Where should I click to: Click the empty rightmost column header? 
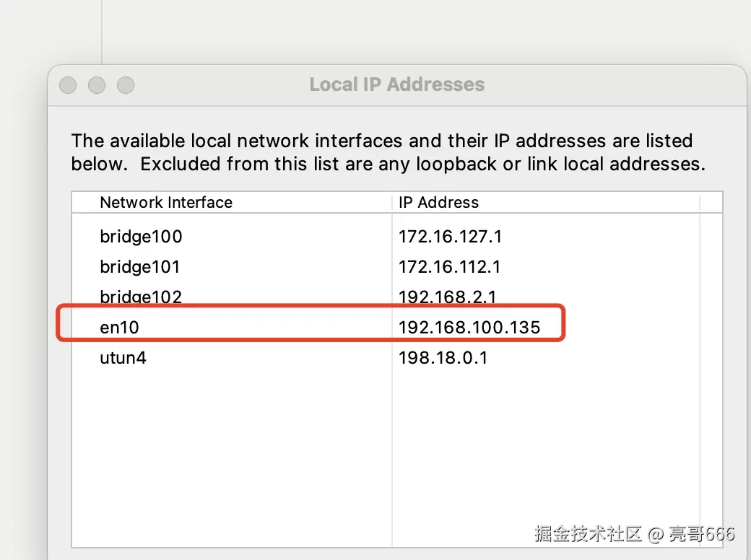pos(711,203)
